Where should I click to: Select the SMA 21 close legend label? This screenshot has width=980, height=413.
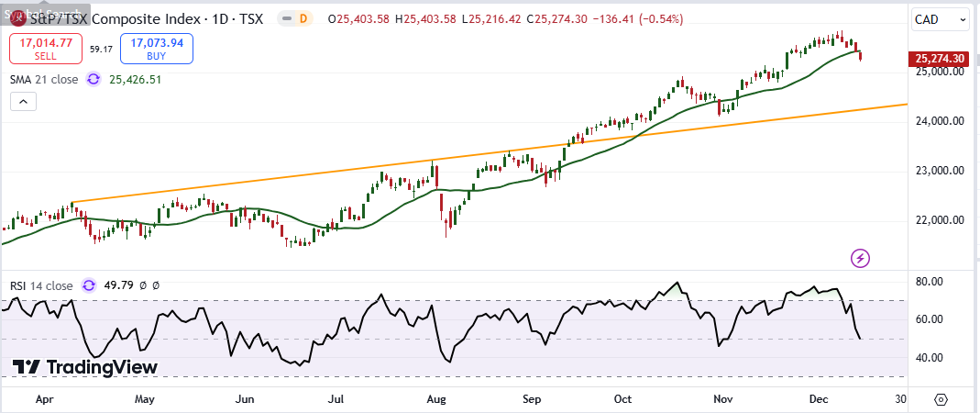44,79
